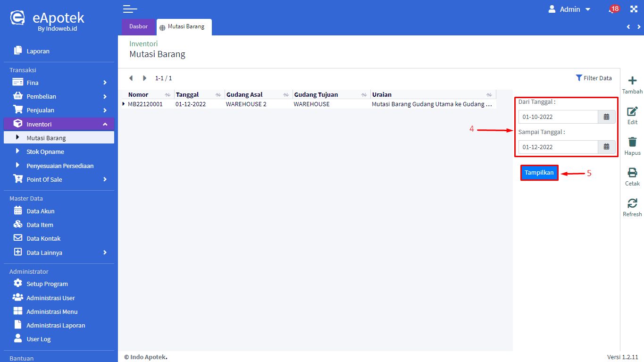Toggle the sidebar hamburger menu
644x362 pixels.
click(130, 9)
